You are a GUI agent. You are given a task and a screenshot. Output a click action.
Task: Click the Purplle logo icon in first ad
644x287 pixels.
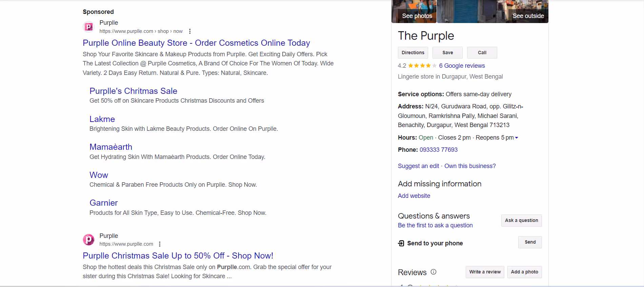coord(88,27)
